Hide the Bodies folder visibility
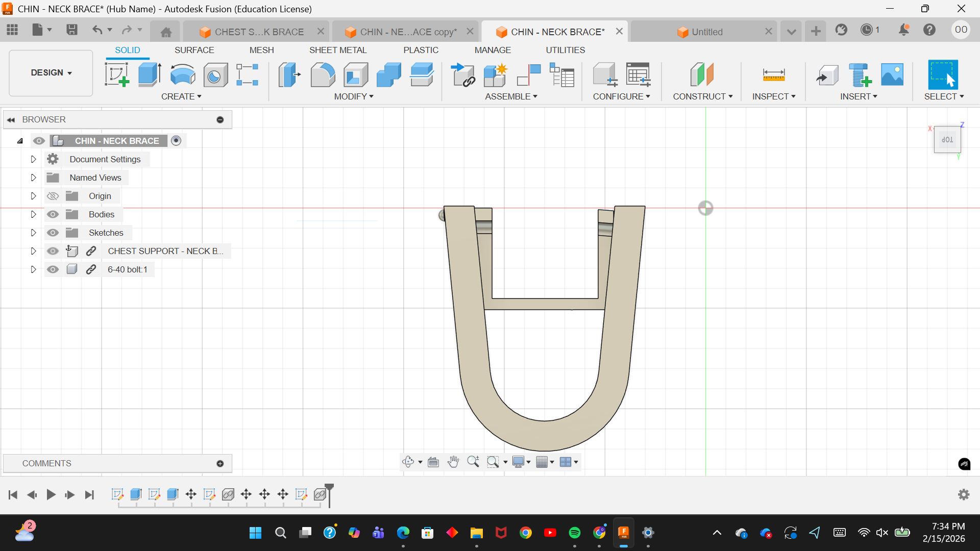Viewport: 980px width, 551px height. [x=53, y=214]
